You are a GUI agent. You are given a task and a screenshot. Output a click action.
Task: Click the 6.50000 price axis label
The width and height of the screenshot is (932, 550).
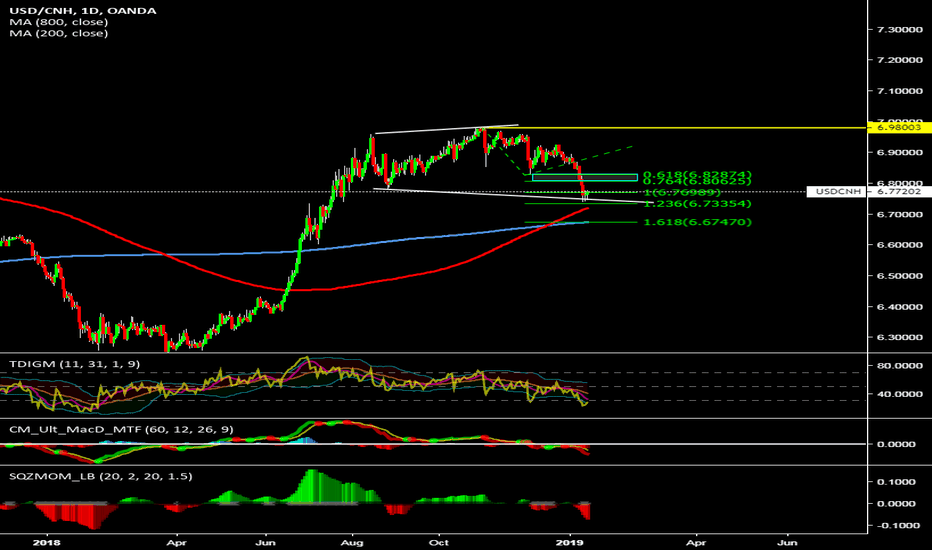click(x=900, y=276)
